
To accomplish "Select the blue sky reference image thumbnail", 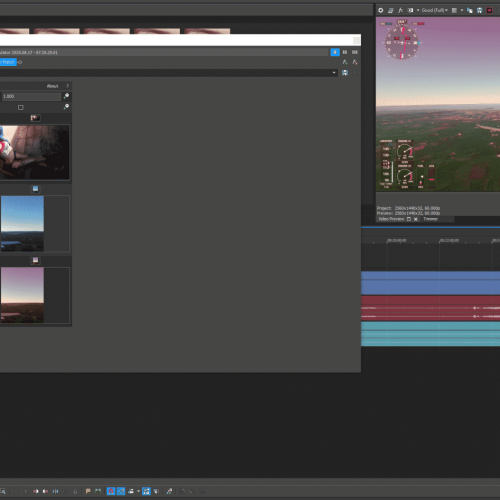I will (22, 223).
